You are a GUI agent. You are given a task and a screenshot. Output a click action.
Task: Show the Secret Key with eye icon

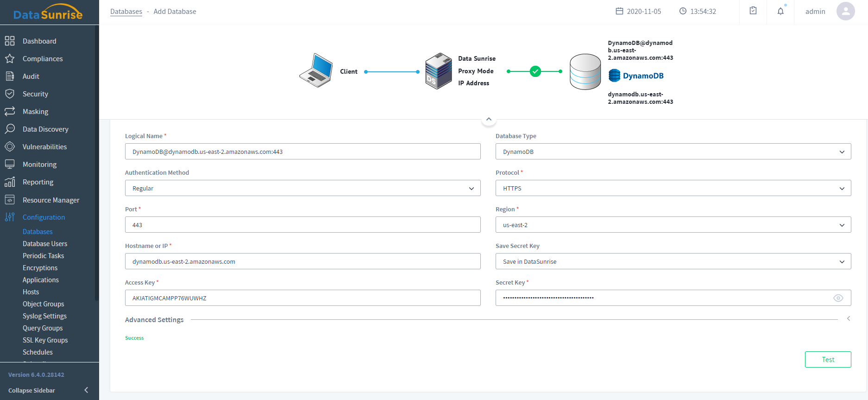[838, 298]
